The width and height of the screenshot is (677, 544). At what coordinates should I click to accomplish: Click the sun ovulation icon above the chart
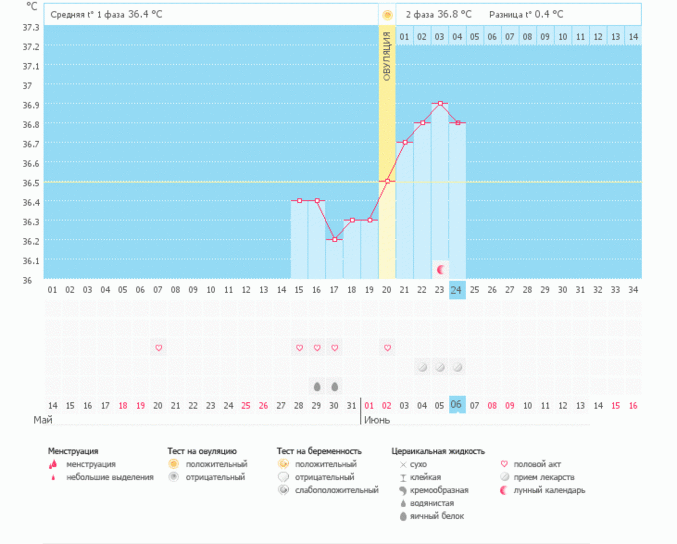coord(387,15)
